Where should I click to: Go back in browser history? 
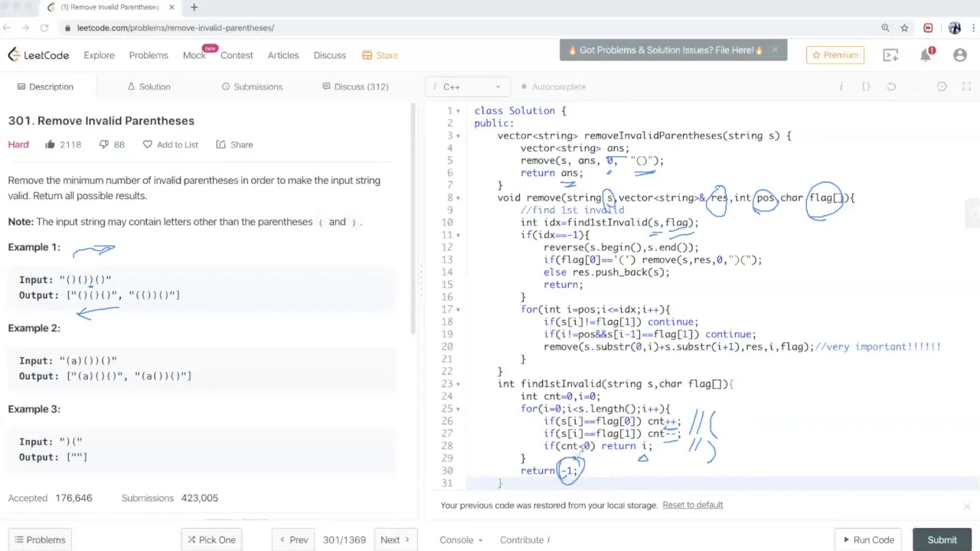6,28
